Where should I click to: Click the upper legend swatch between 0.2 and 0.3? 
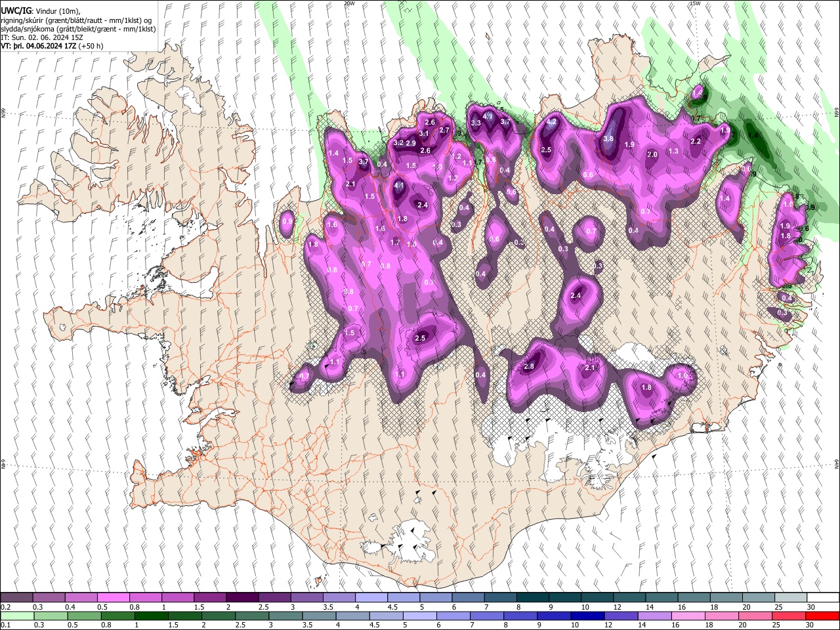16,598
